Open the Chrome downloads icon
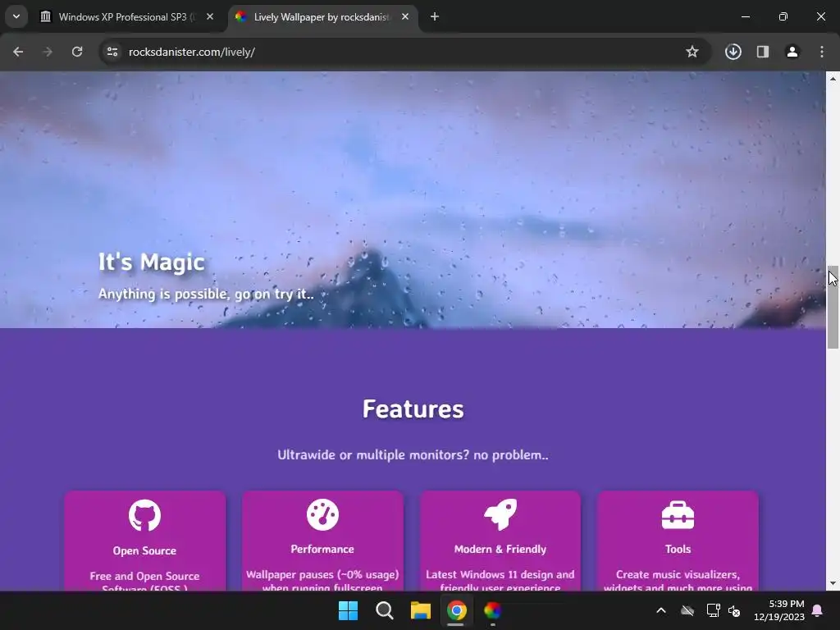Image resolution: width=840 pixels, height=630 pixels. coord(733,52)
